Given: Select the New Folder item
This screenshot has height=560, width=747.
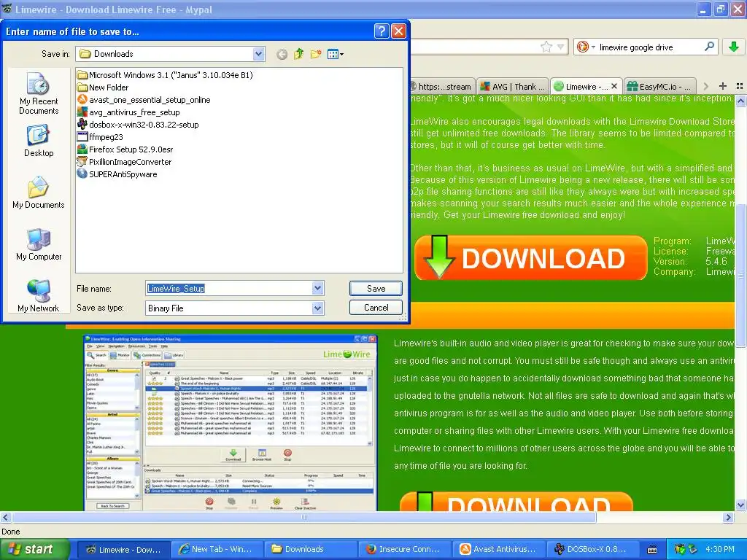Looking at the screenshot, I should pos(103,87).
